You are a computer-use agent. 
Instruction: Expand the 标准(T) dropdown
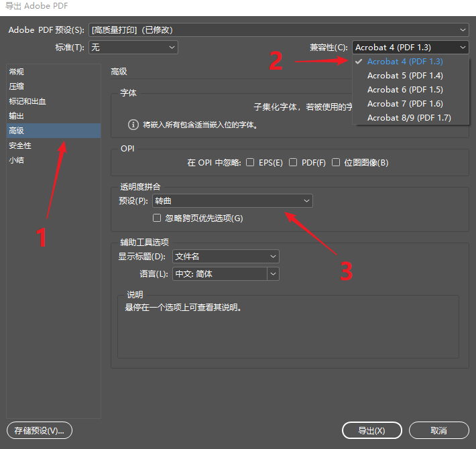(133, 47)
